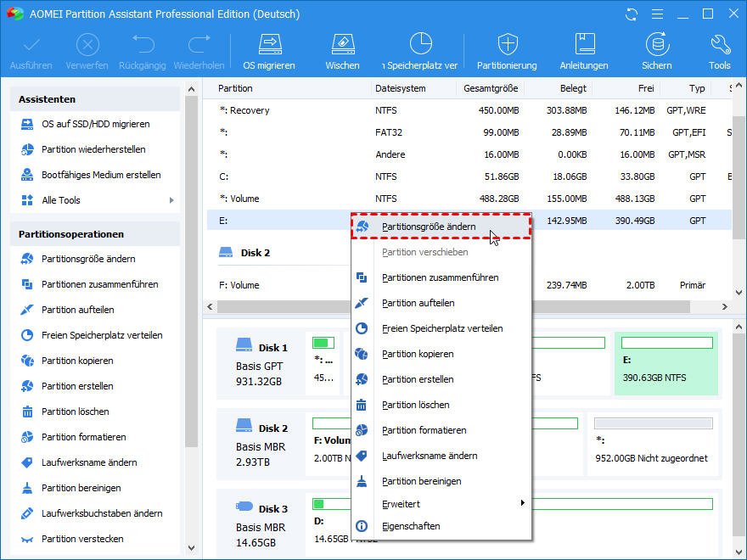747x560 pixels.
Task: Click OS auf SSD/HDD migrieren icon
Action: pyautogui.click(x=27, y=124)
